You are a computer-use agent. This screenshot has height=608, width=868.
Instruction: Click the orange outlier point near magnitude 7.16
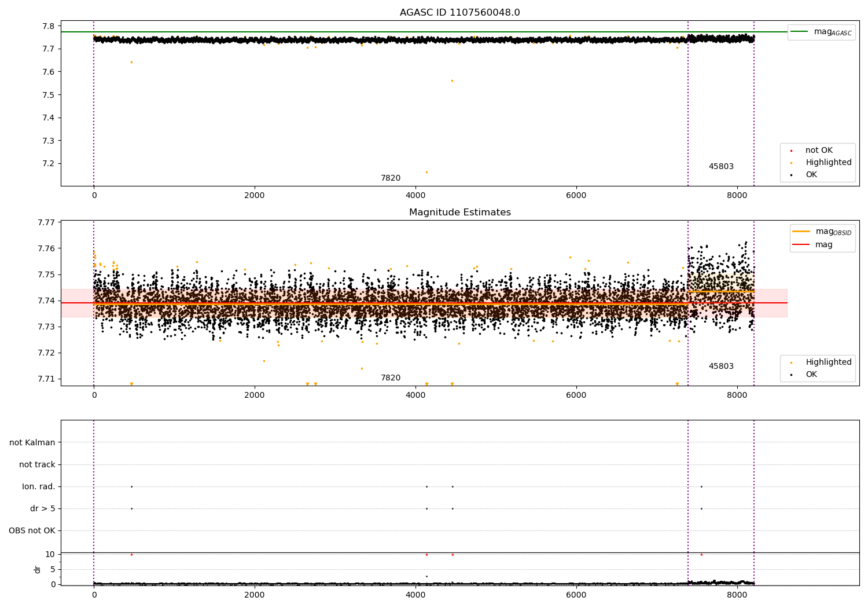coord(426,172)
